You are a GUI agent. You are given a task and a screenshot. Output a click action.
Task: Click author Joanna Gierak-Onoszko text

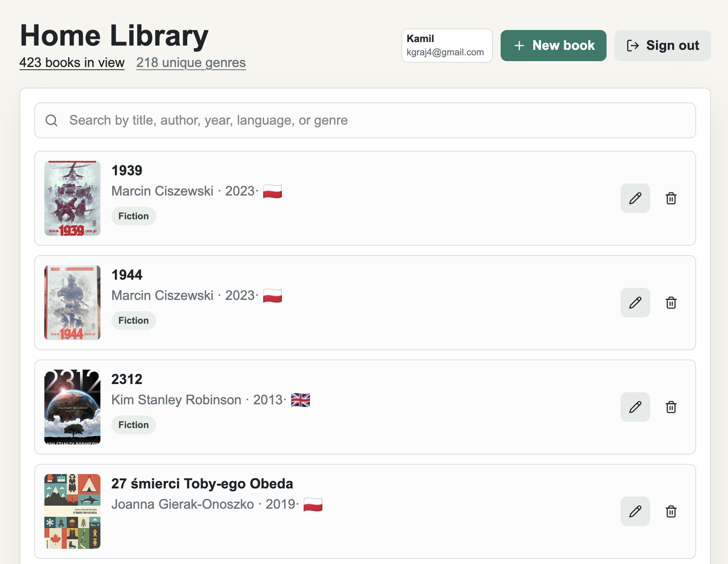click(x=183, y=504)
